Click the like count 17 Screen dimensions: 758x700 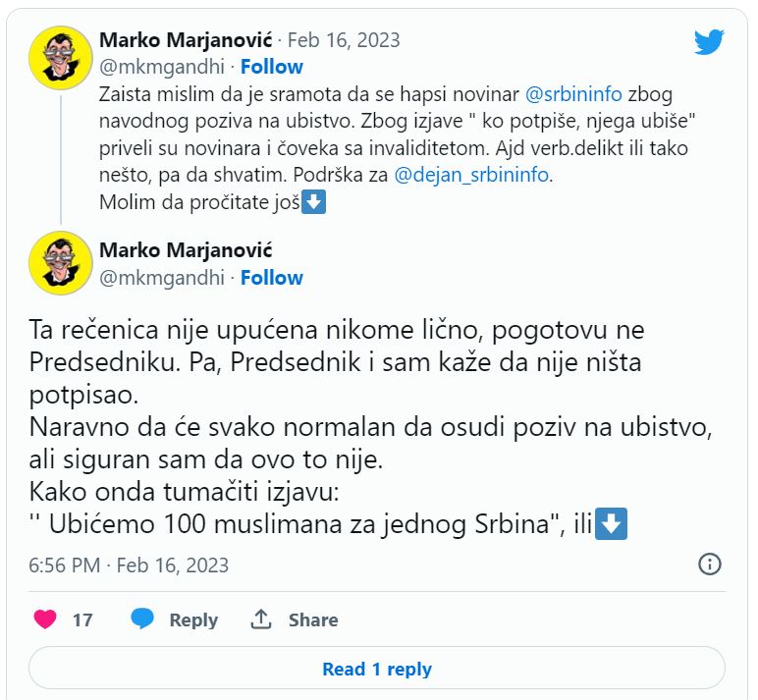tap(82, 619)
